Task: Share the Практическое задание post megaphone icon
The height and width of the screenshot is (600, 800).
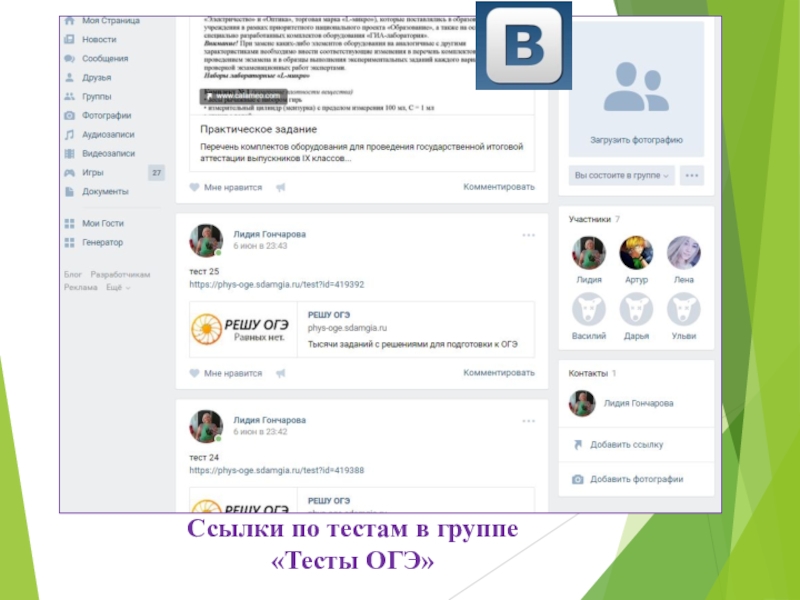Action: point(280,187)
